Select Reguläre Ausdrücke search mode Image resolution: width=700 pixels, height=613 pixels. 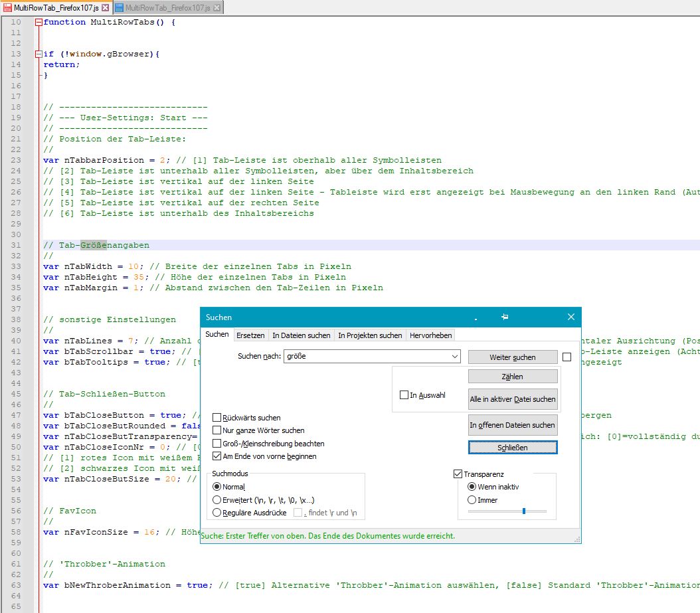tap(217, 513)
